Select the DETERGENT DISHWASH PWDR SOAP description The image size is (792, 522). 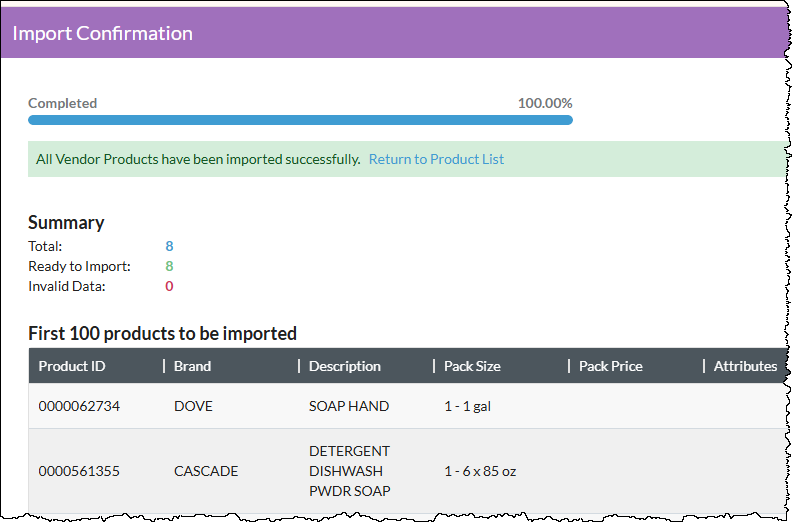click(350, 471)
